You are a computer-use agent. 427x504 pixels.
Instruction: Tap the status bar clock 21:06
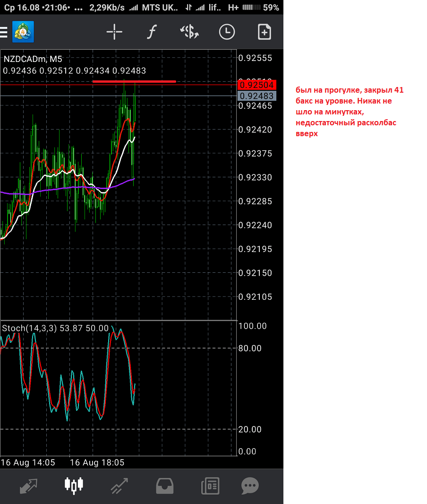tap(56, 8)
